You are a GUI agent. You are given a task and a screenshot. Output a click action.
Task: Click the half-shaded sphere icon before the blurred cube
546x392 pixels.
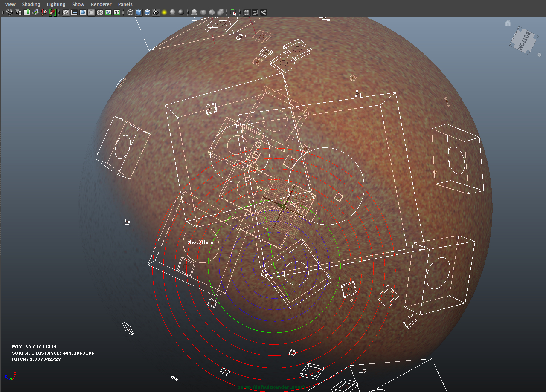(x=212, y=12)
